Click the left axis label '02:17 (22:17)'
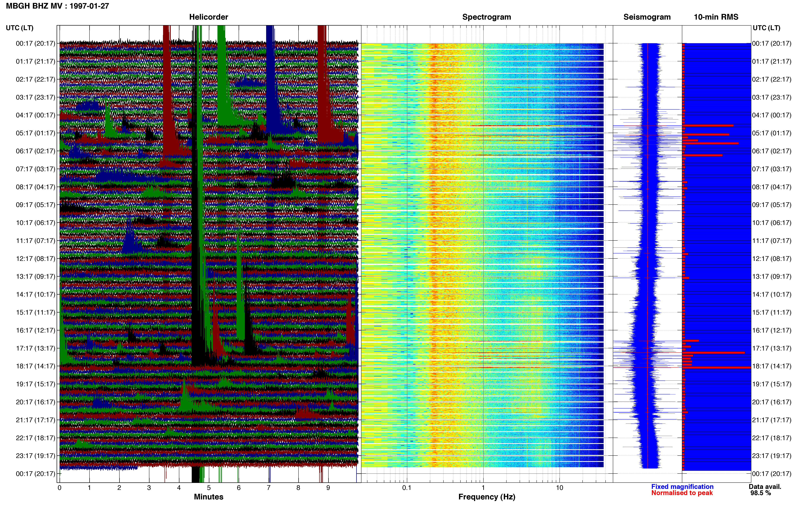 tap(36, 79)
